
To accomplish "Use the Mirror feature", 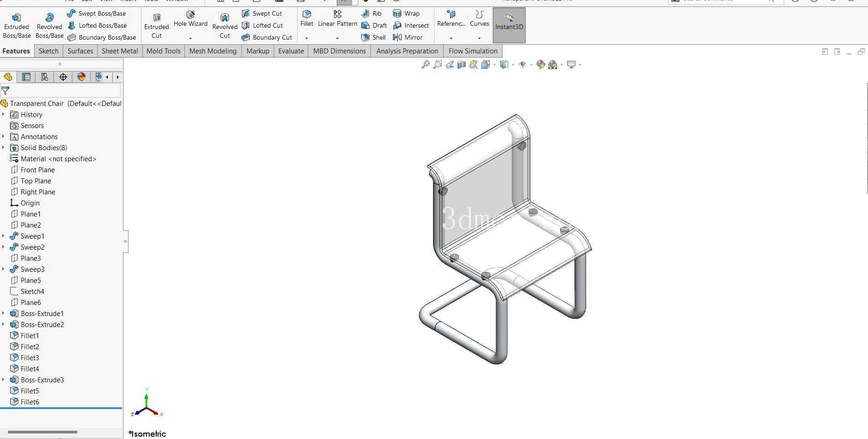I will pos(408,37).
